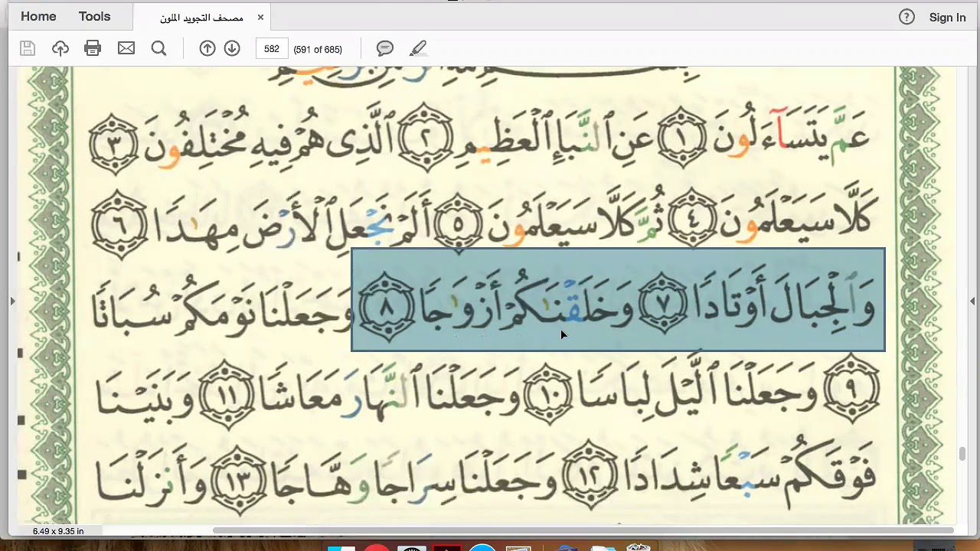Expand the left navigation pane arrow
980x551 pixels.
click(11, 302)
